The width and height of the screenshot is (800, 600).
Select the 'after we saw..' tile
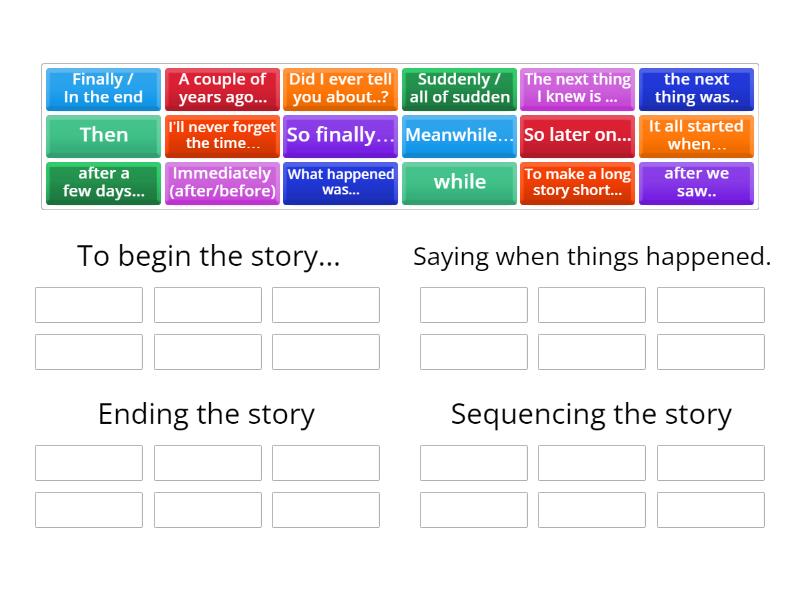click(x=696, y=183)
